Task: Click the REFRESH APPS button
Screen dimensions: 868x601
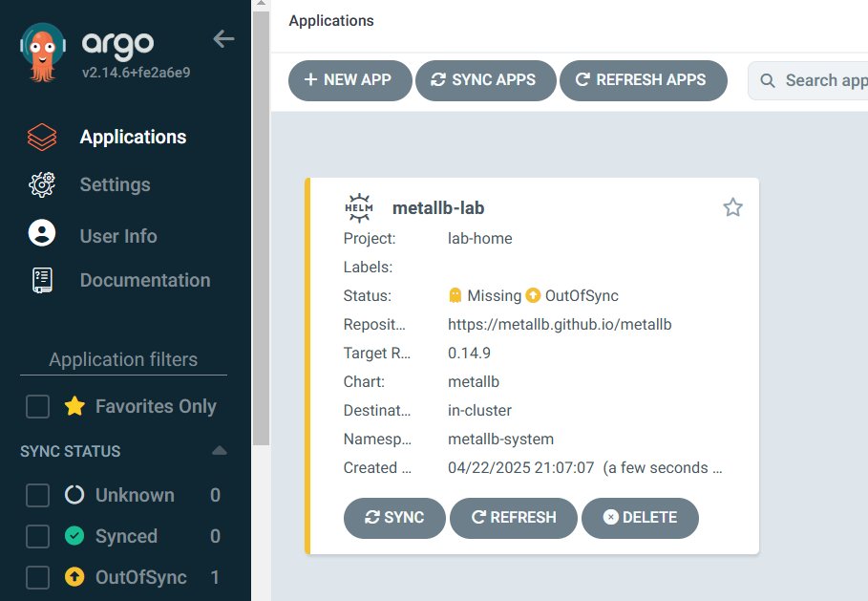Action: [x=644, y=80]
